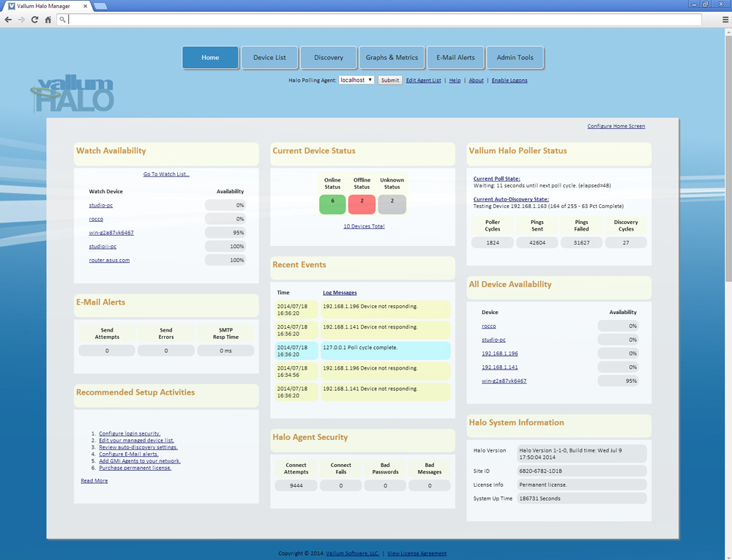Open the 192.168.1.141 device link
This screenshot has width=732, height=560.
coord(499,367)
